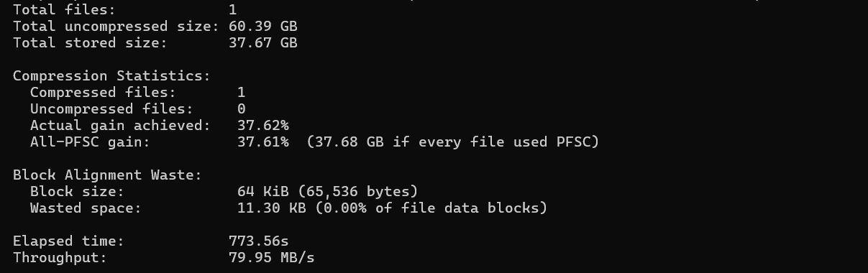Click the Compressed files label
This screenshot has width=868, height=273.
click(x=103, y=93)
